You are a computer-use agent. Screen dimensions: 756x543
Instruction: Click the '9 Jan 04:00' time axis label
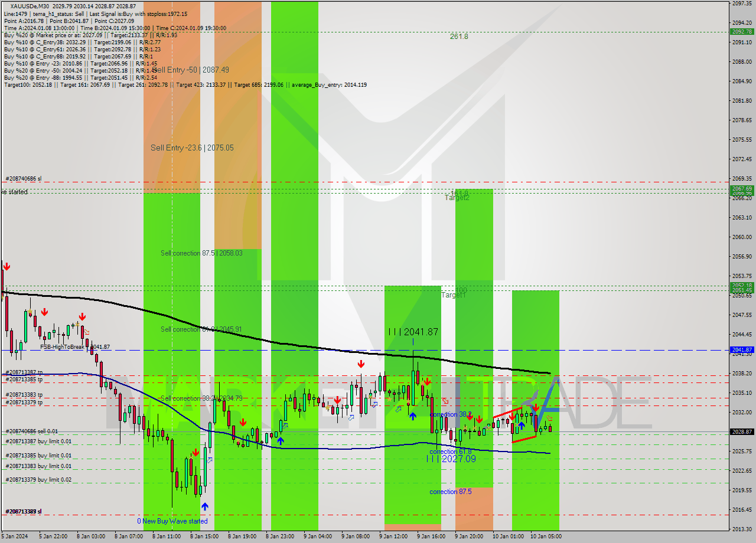318,537
